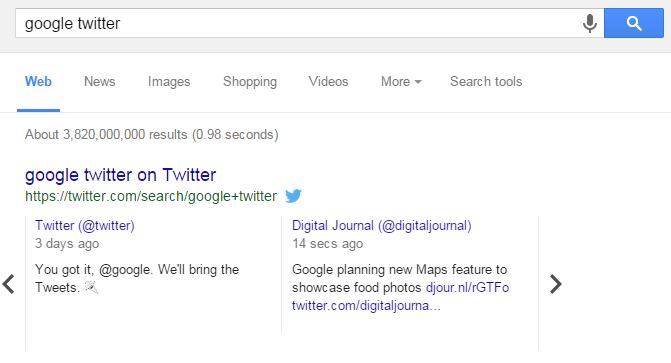Show previous tweets with left arrow
Viewport: 671px width, 363px height.
point(8,284)
